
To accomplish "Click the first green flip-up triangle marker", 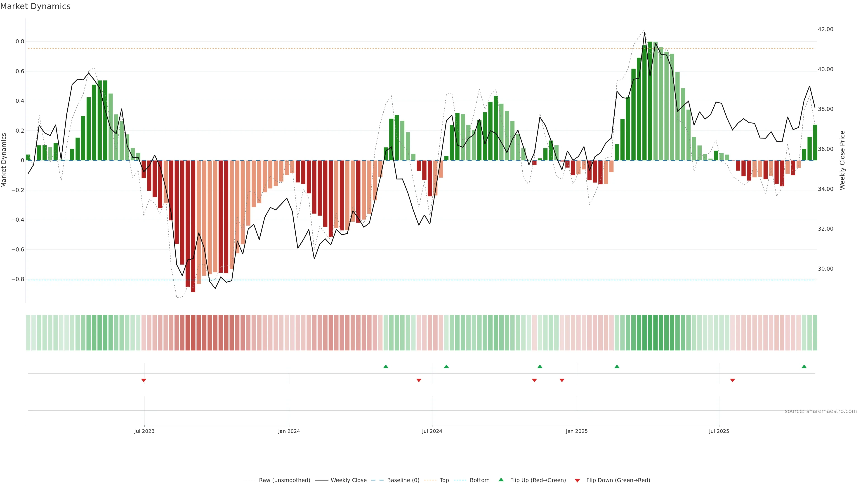I will click(386, 366).
